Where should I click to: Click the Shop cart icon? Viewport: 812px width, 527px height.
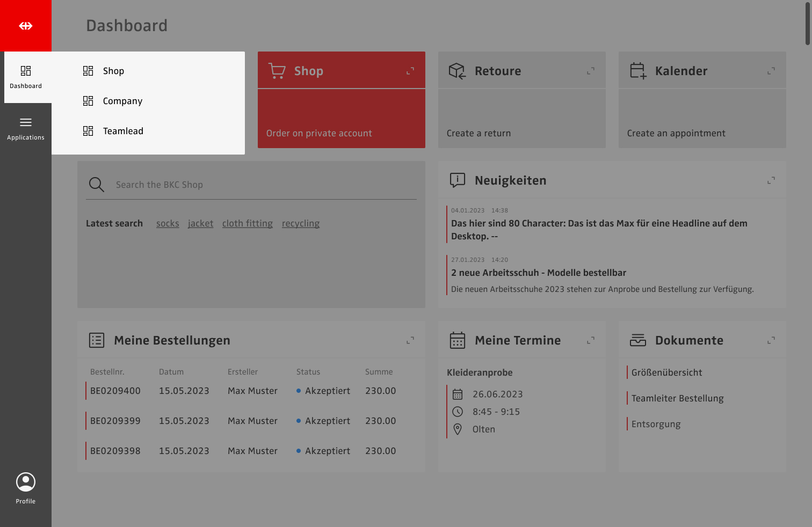click(x=277, y=71)
